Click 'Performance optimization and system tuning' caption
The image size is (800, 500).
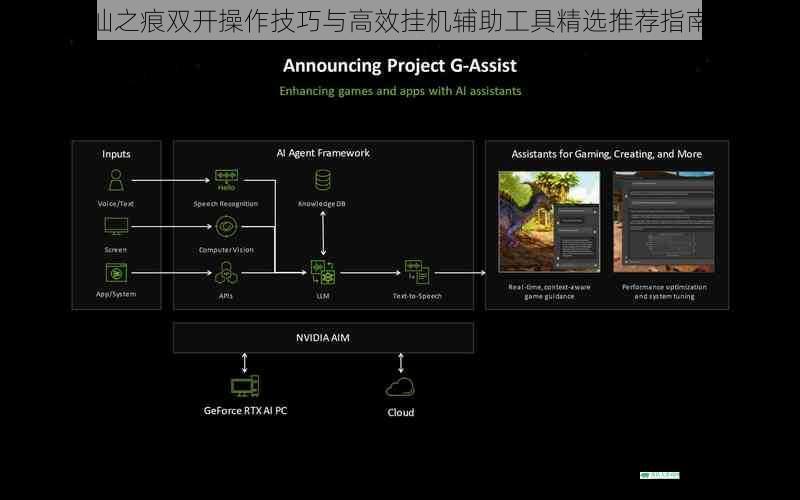tap(664, 292)
